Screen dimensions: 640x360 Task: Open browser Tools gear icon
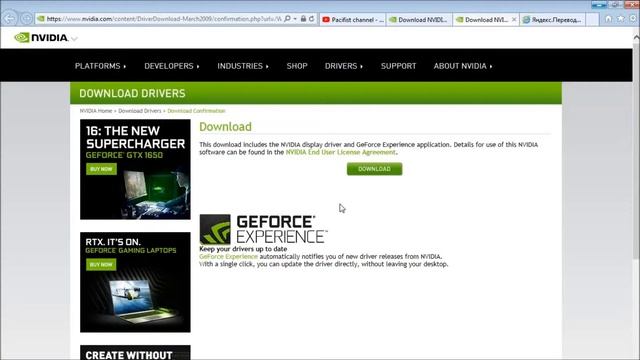tap(633, 19)
